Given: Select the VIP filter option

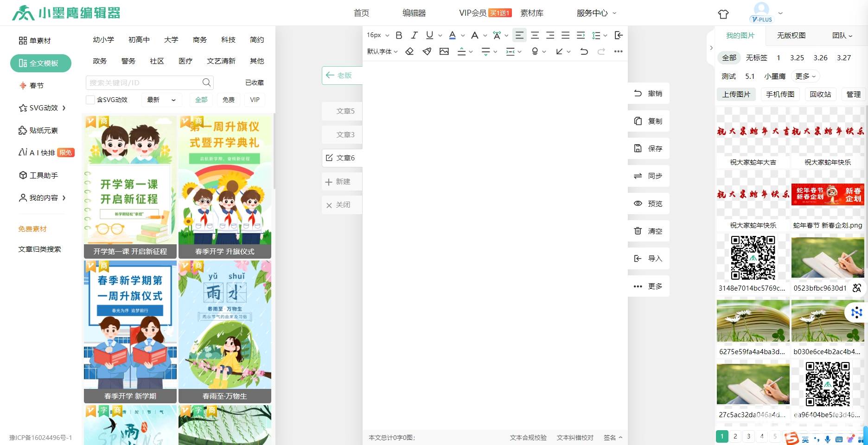Looking at the screenshot, I should (x=255, y=100).
